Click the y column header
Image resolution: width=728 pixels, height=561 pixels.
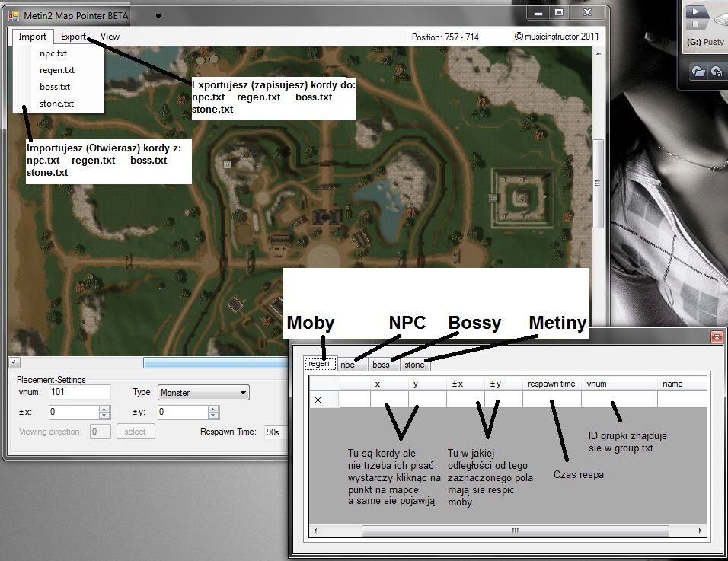click(427, 384)
